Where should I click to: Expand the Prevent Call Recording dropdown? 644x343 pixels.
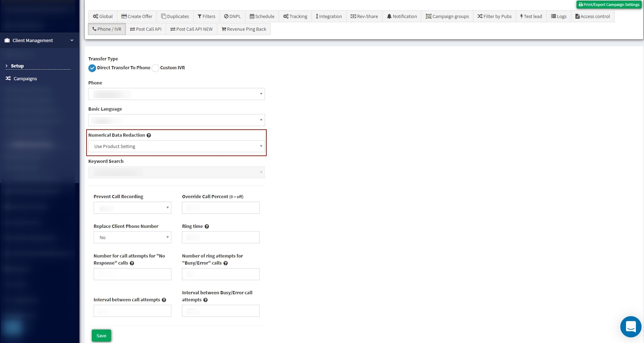tap(132, 208)
